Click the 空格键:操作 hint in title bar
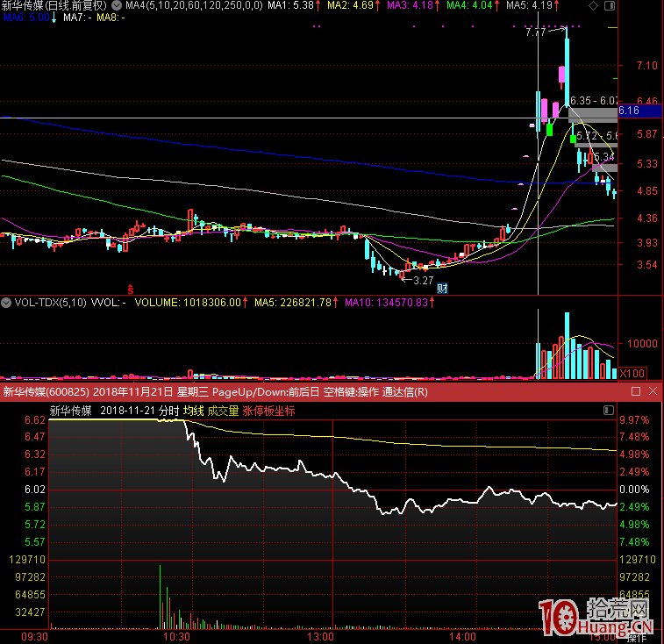The image size is (664, 644). [351, 392]
